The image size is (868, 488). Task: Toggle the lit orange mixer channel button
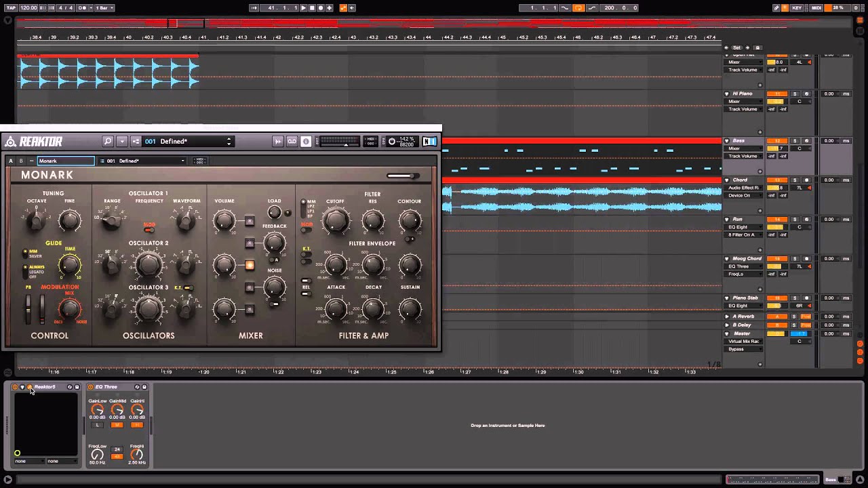pyautogui.click(x=250, y=265)
